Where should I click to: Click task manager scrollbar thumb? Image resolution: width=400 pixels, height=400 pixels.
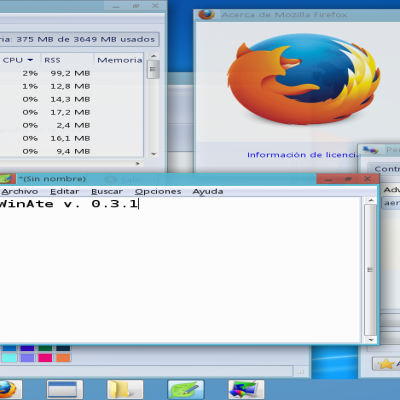point(153,69)
